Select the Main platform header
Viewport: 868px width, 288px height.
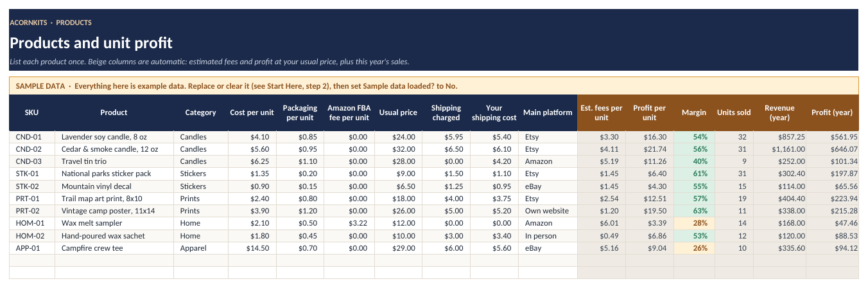pyautogui.click(x=548, y=113)
